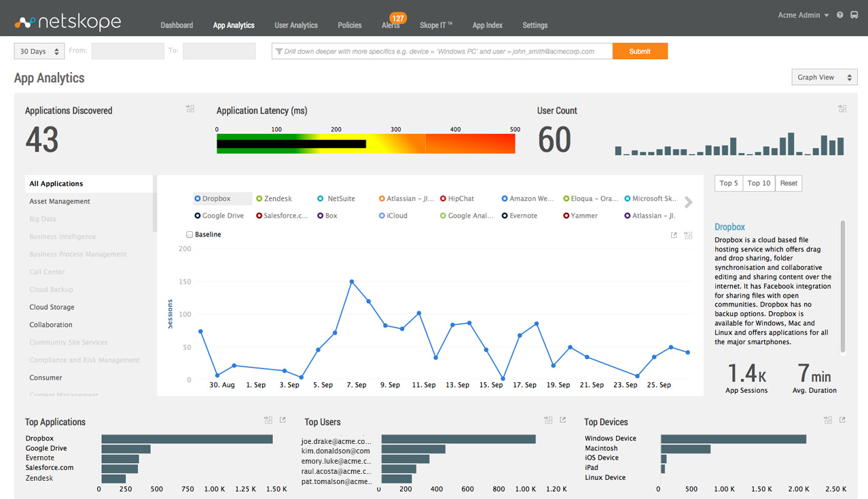
Task: Open the help question mark icon
Action: (840, 15)
